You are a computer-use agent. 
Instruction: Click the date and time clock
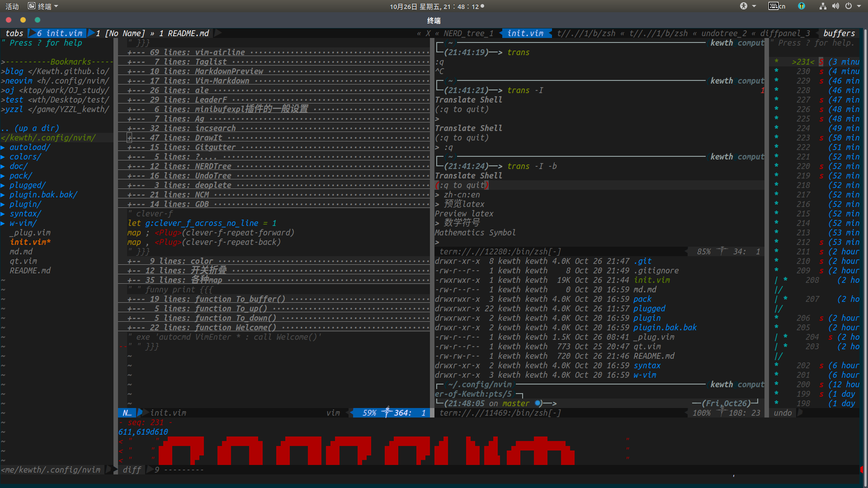(x=434, y=6)
